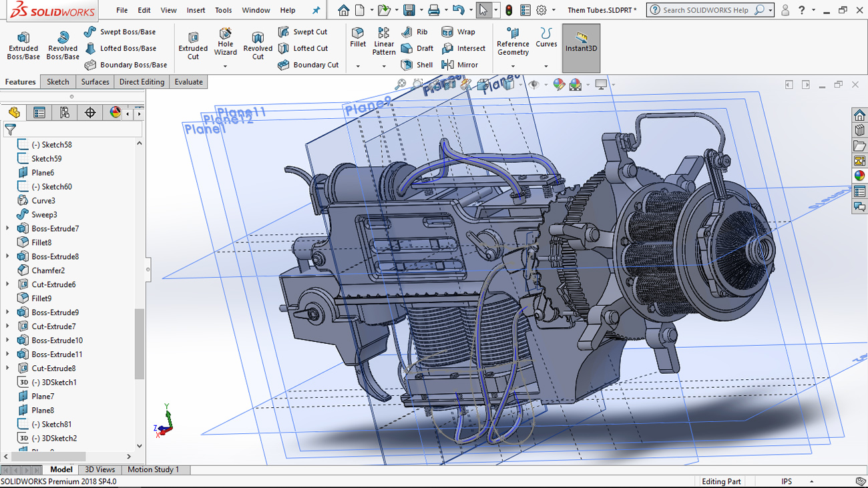Pin the menu bar with pushpin
The image size is (868, 488).
coord(316,10)
